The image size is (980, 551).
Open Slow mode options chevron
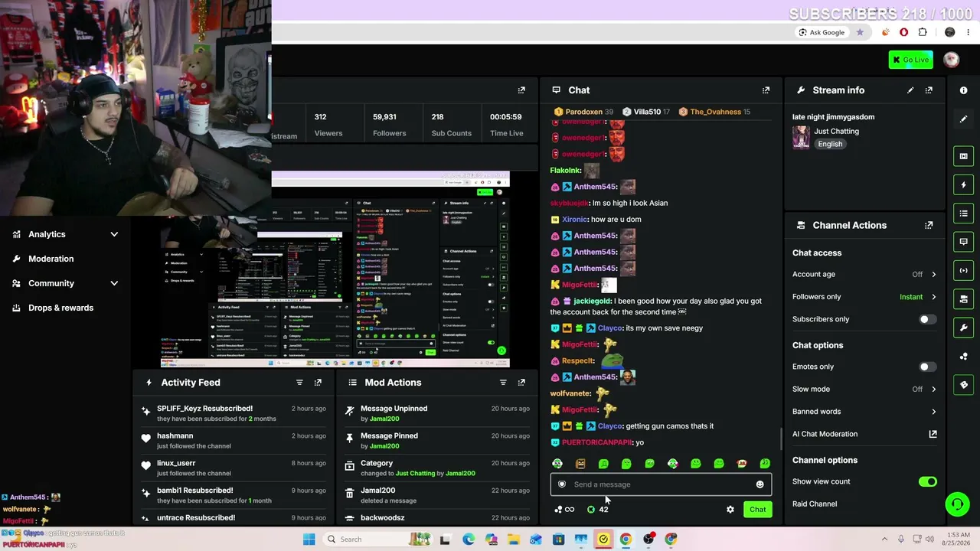click(933, 389)
